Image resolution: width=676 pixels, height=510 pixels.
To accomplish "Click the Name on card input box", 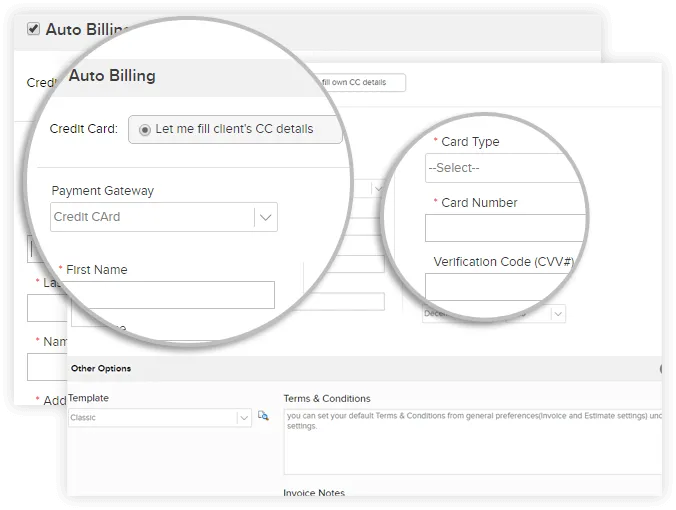I will (47, 367).
